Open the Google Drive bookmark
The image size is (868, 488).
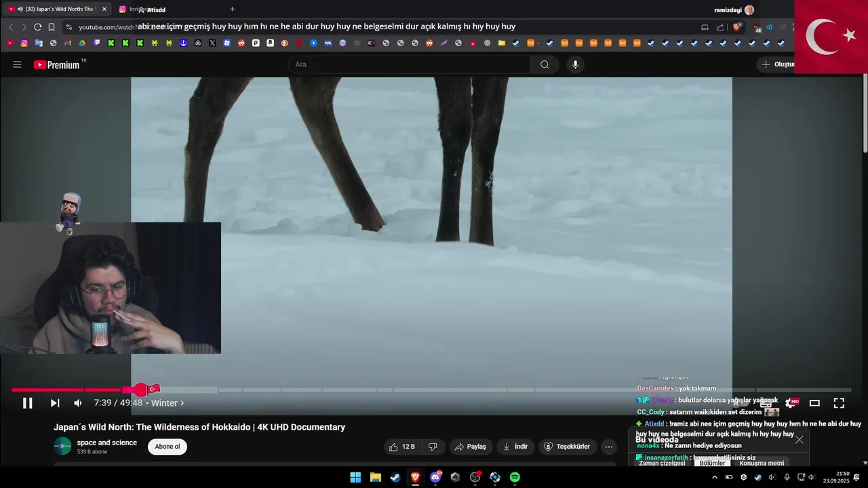tap(82, 43)
